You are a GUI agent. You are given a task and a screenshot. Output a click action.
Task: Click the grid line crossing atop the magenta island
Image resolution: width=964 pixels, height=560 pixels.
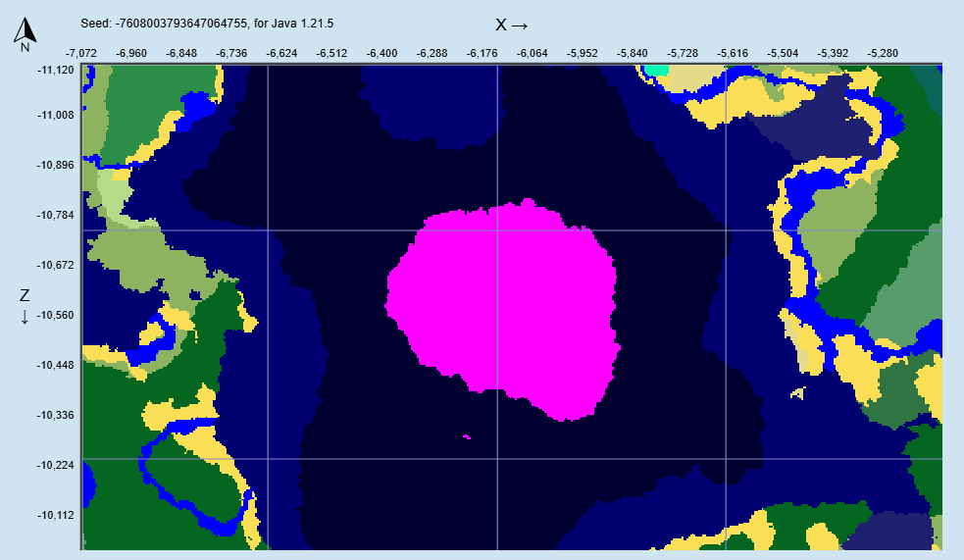tap(497, 230)
